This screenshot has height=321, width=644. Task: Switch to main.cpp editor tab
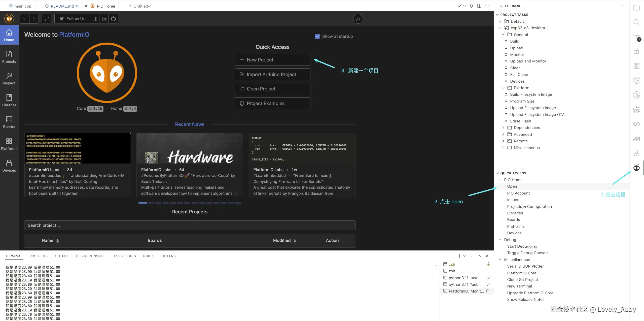tap(23, 6)
